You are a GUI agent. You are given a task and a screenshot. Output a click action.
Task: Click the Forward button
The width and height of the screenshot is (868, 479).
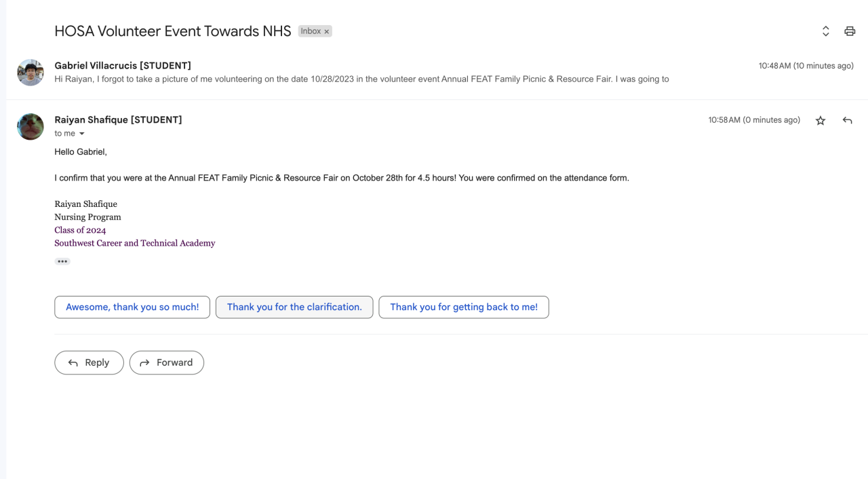[x=167, y=363]
